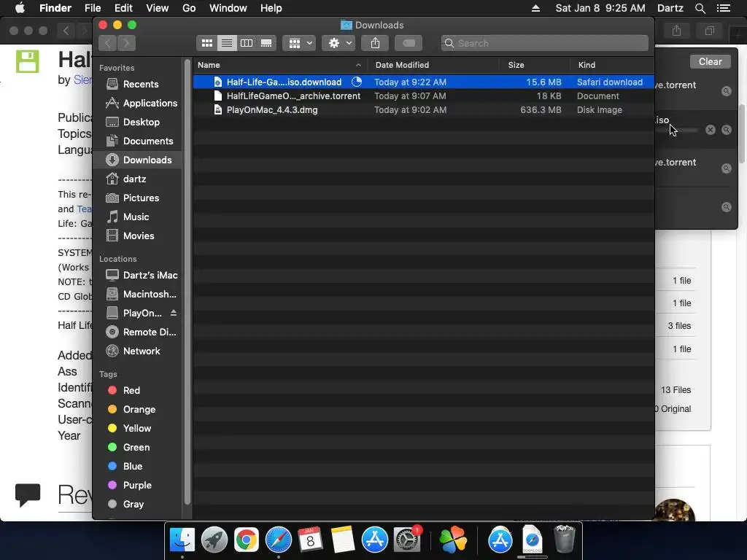The width and height of the screenshot is (747, 560).
Task: Focus the Finder Search field
Action: (x=544, y=43)
